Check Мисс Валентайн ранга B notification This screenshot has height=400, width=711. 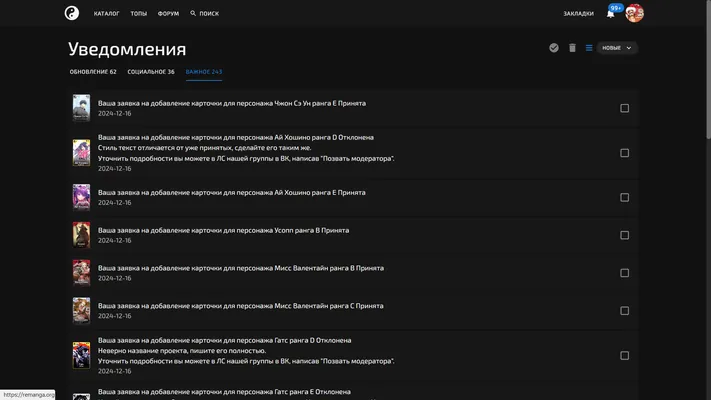click(x=624, y=273)
